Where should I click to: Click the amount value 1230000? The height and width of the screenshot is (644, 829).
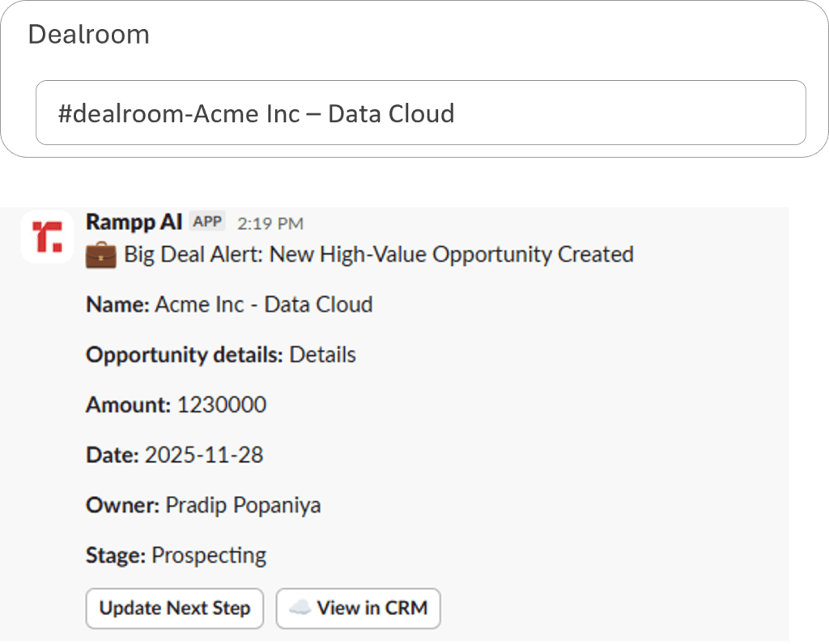pos(221,405)
